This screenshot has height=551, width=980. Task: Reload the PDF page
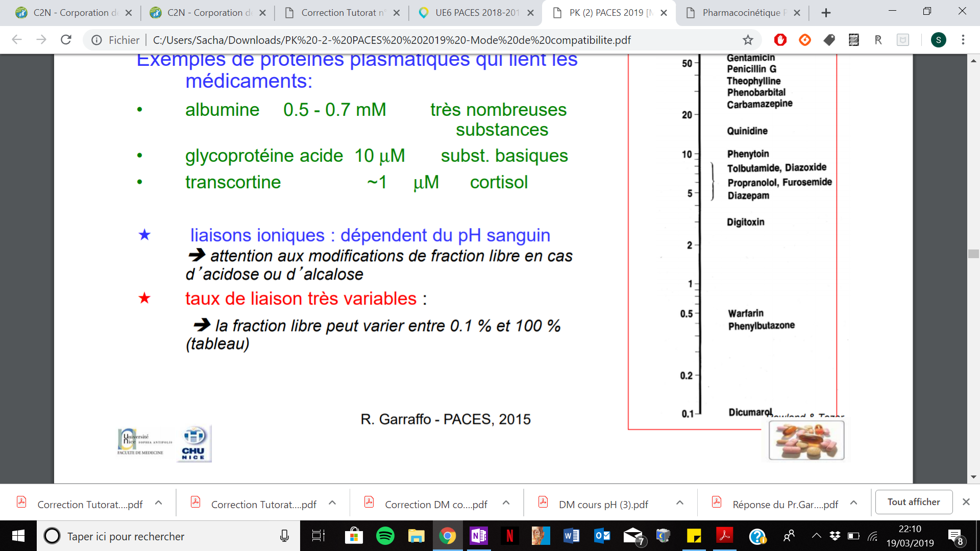[x=66, y=40]
